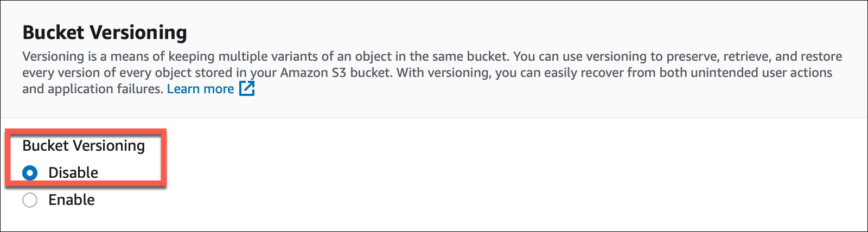Turn on versioning via Enable radio circle
868x232 pixels.
pos(30,200)
